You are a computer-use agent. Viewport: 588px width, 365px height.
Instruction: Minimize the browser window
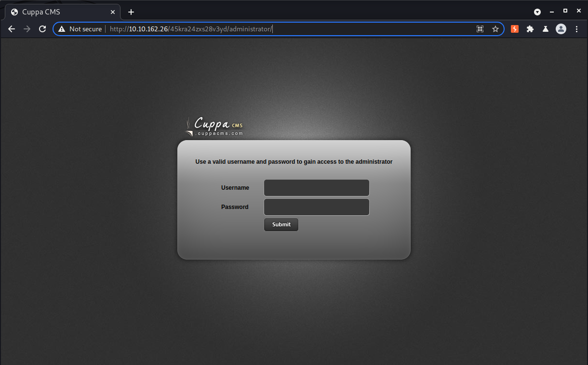click(552, 12)
